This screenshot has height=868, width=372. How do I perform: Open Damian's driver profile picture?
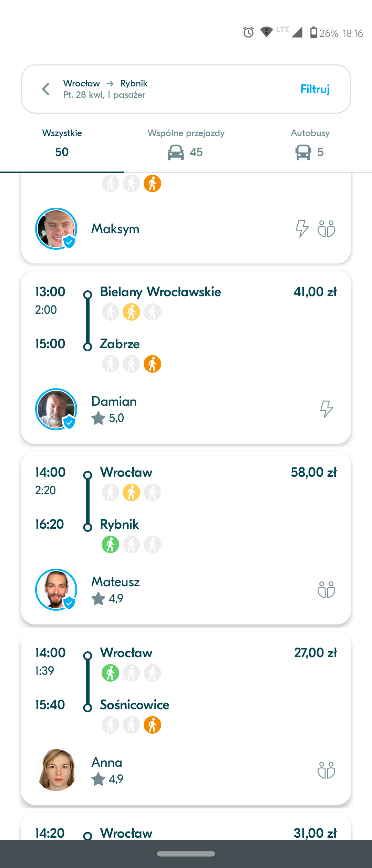(56, 409)
